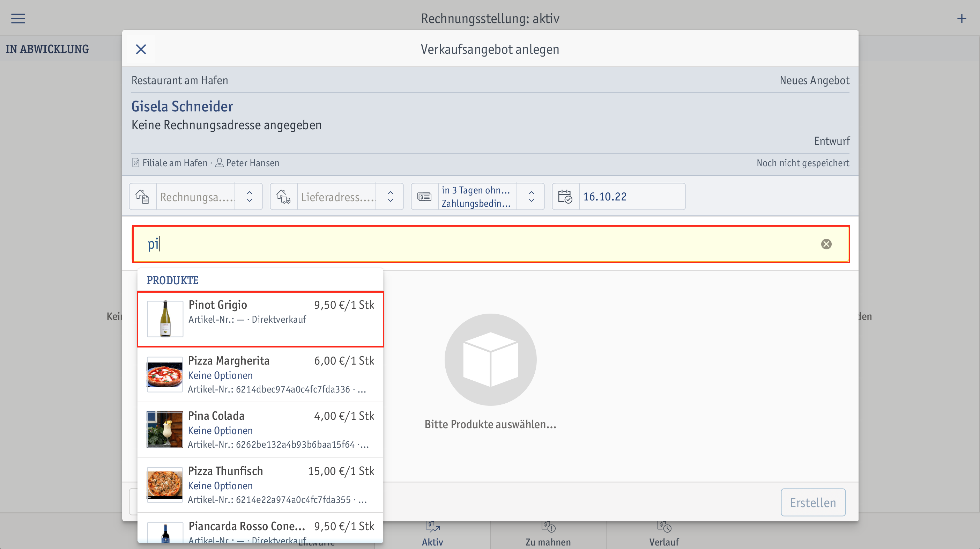
Task: Select Pizza Thunfisch from product list
Action: (260, 485)
